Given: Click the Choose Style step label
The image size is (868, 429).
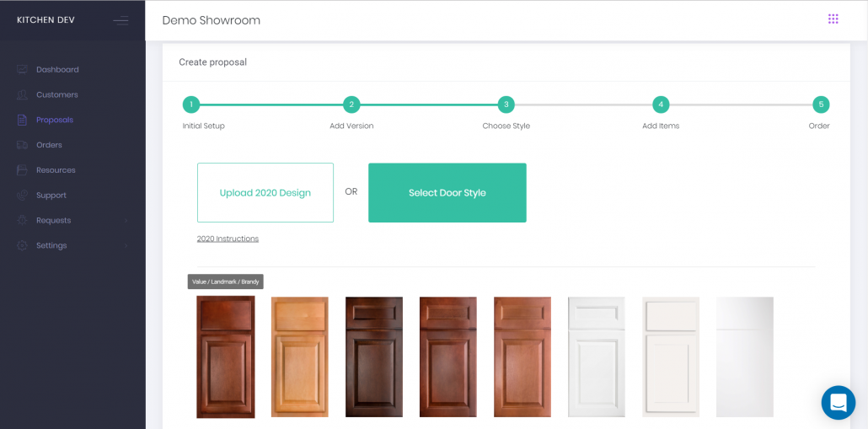Looking at the screenshot, I should coord(506,126).
